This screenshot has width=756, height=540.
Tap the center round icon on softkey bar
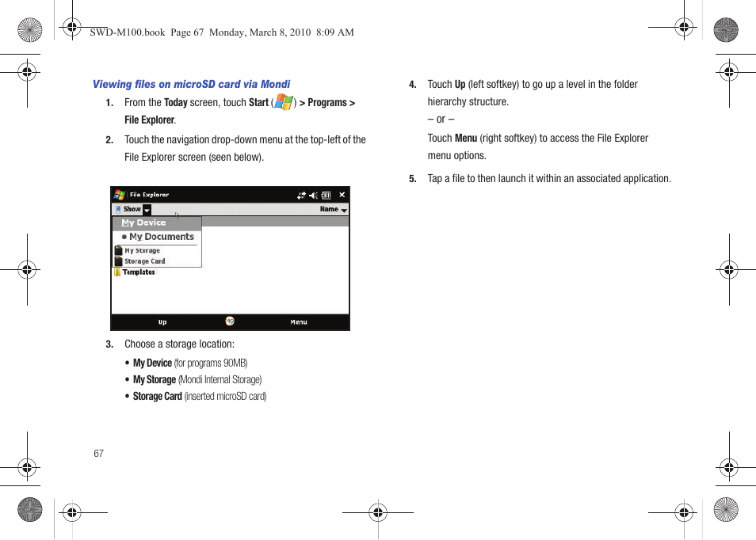point(230,321)
